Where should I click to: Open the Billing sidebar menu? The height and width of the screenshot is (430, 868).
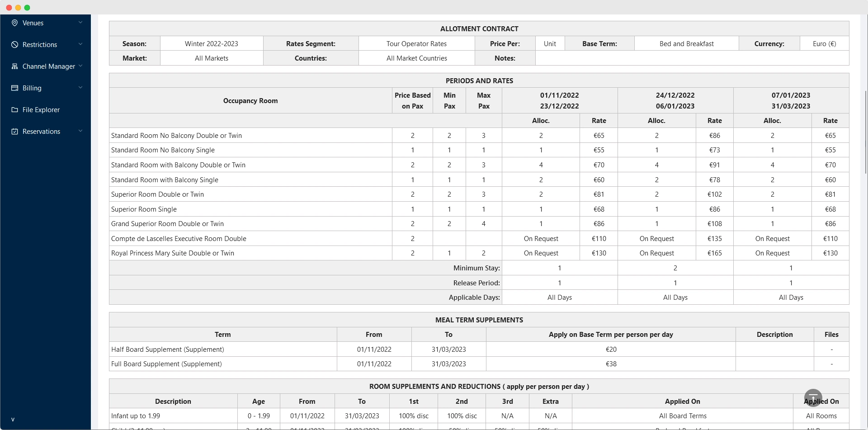46,88
